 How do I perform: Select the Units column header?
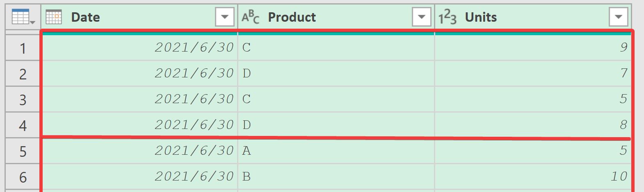(533, 17)
